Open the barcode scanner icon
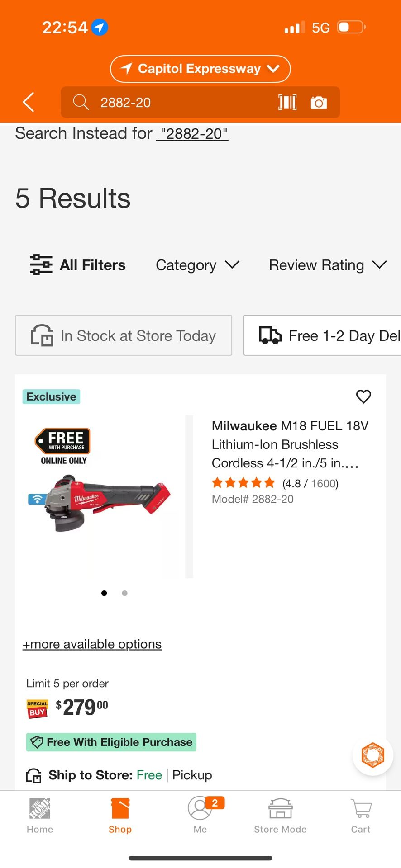 pos(287,103)
